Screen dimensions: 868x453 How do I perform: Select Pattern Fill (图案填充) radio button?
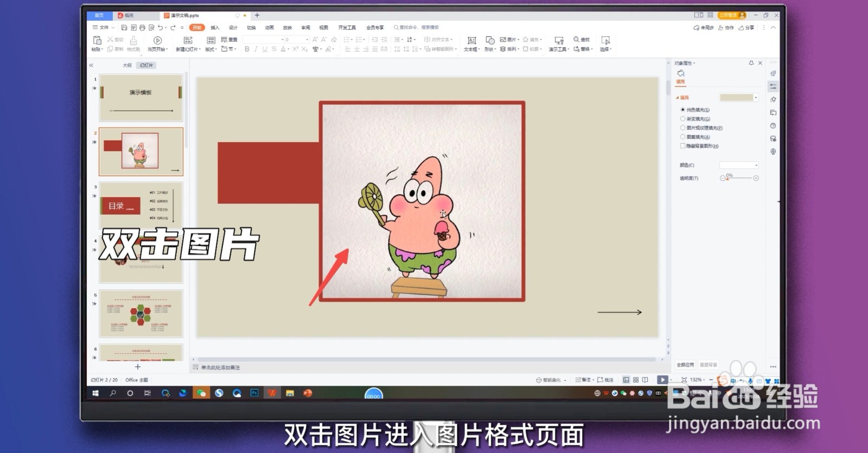683,137
